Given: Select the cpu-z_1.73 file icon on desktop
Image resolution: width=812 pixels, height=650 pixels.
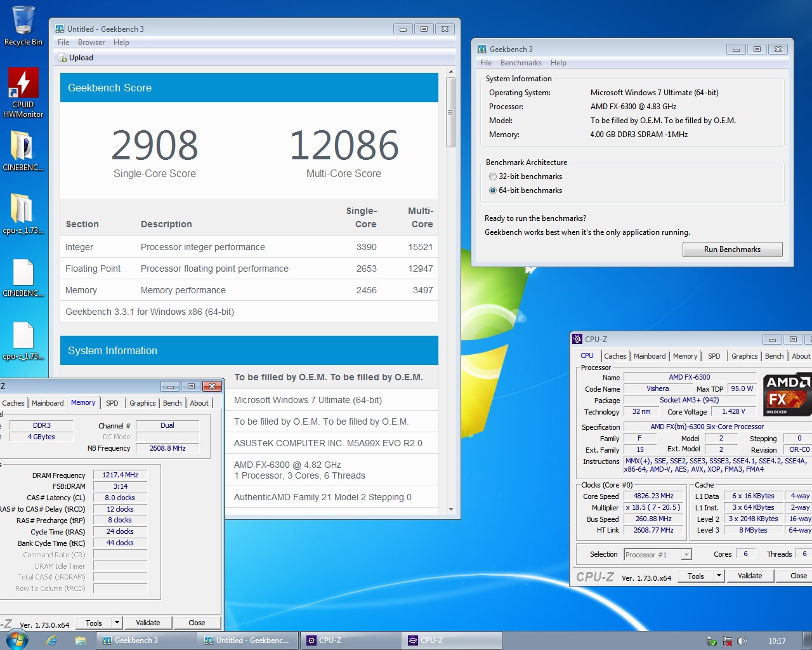Looking at the screenshot, I should [x=23, y=340].
